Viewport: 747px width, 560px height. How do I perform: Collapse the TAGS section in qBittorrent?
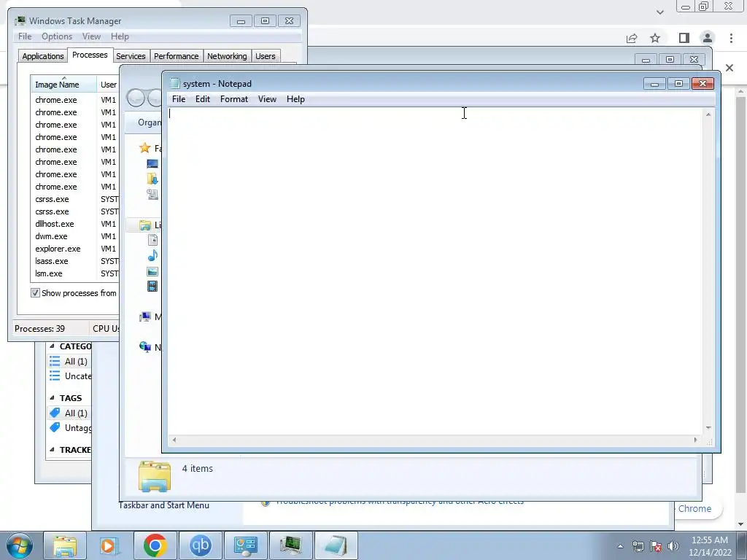(x=52, y=397)
